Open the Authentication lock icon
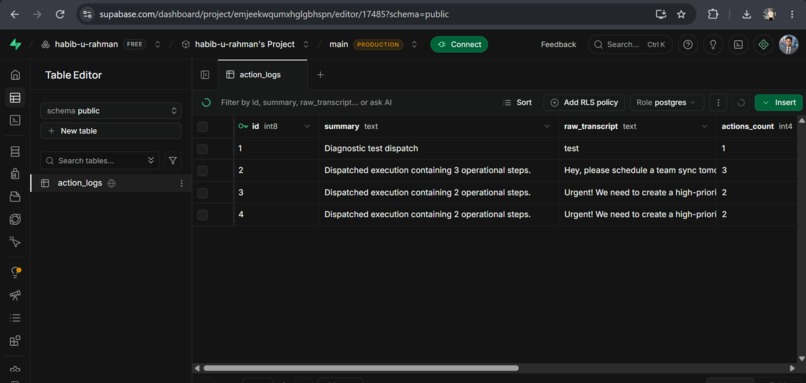Image resolution: width=806 pixels, height=383 pixels. pyautogui.click(x=15, y=174)
